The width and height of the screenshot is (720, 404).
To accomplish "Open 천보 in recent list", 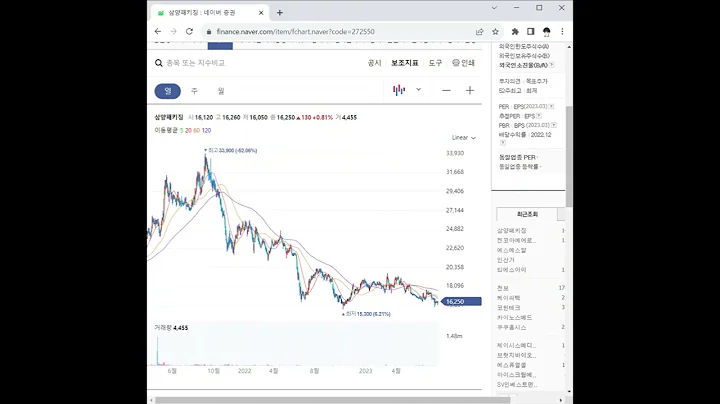I will click(x=503, y=288).
